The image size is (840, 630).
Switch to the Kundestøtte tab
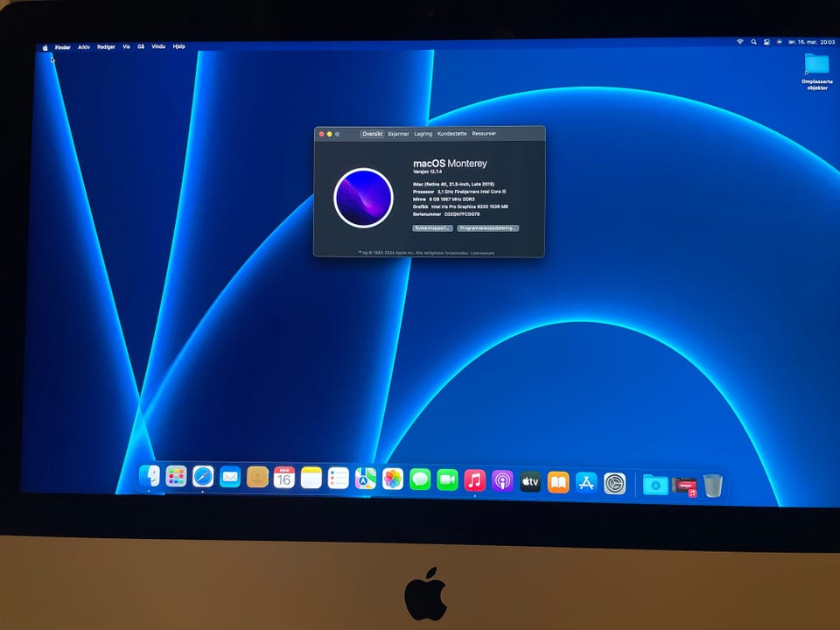pos(452,133)
